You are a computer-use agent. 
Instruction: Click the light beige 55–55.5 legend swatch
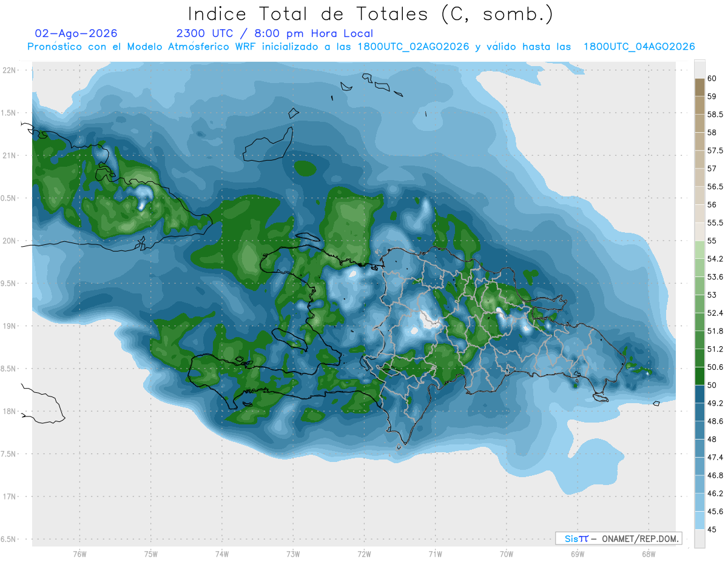[x=699, y=232]
